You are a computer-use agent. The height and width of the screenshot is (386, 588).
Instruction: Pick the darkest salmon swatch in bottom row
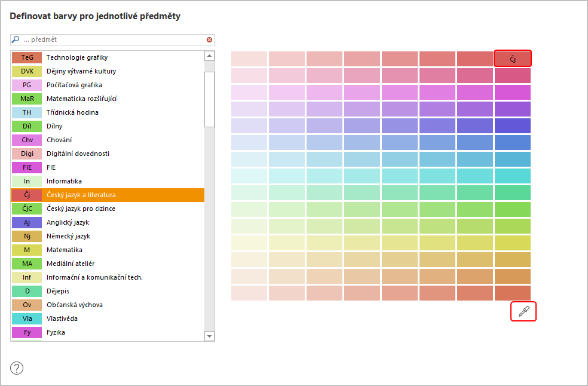(513, 293)
